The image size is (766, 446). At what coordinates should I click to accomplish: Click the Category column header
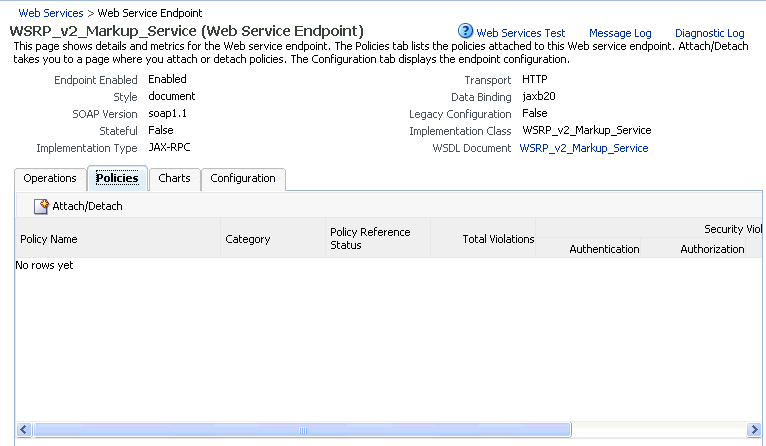point(273,239)
